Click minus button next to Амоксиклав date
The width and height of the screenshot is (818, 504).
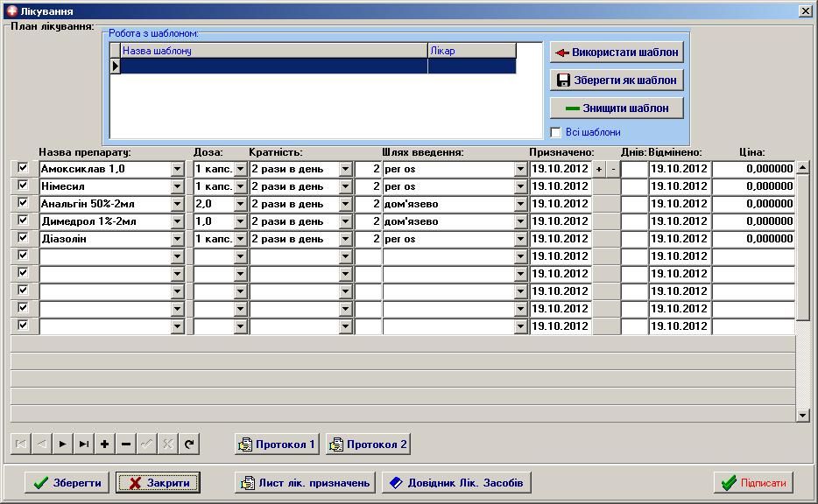(x=613, y=169)
